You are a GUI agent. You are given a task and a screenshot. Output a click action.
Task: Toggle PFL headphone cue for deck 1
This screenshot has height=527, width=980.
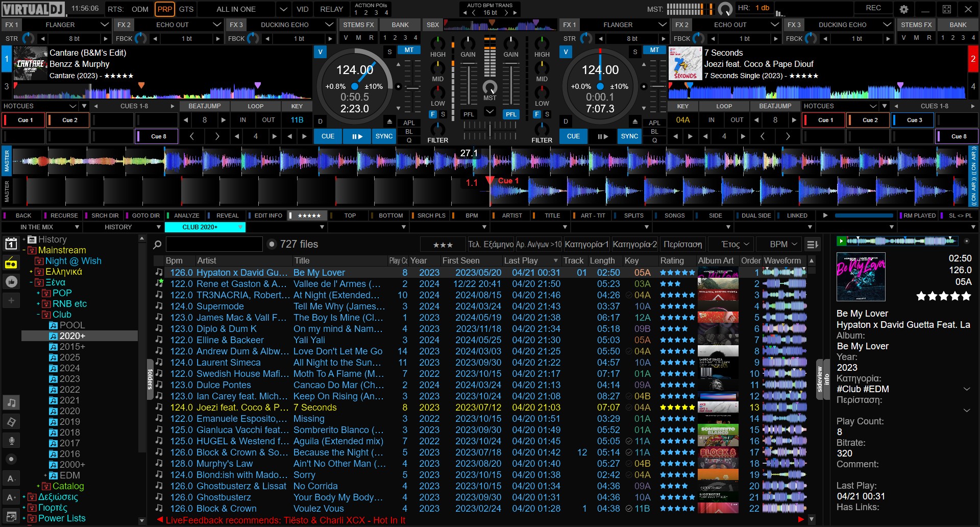[469, 114]
